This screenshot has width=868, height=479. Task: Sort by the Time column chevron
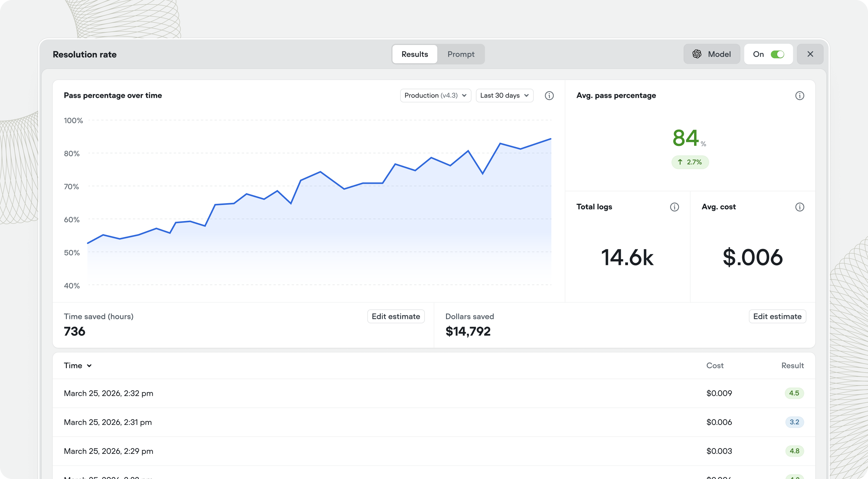click(89, 366)
